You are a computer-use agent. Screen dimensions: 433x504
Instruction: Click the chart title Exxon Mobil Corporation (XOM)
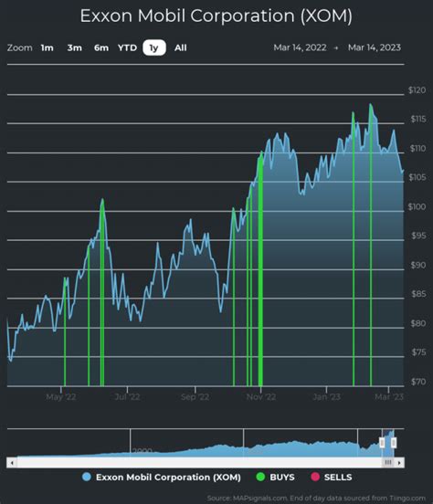coord(216,16)
